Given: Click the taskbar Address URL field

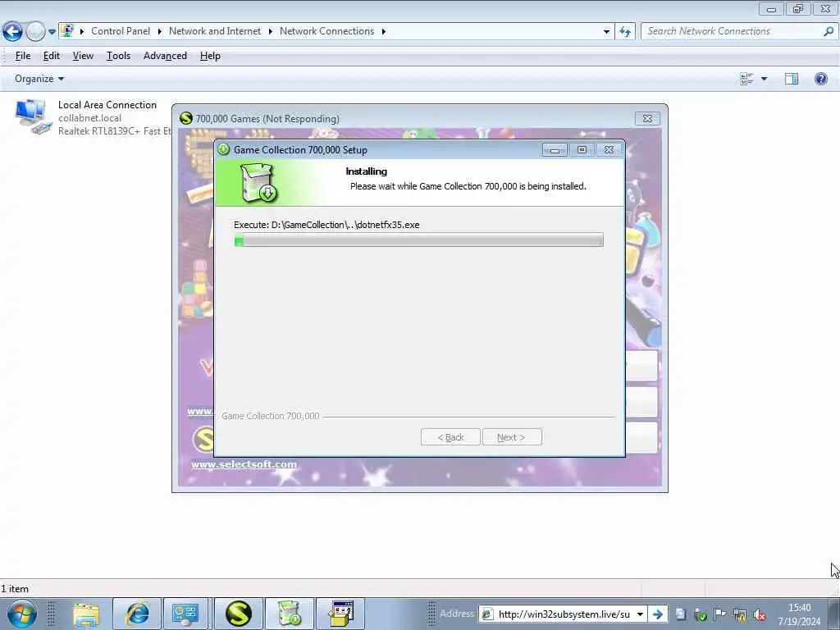Looking at the screenshot, I should point(564,614).
